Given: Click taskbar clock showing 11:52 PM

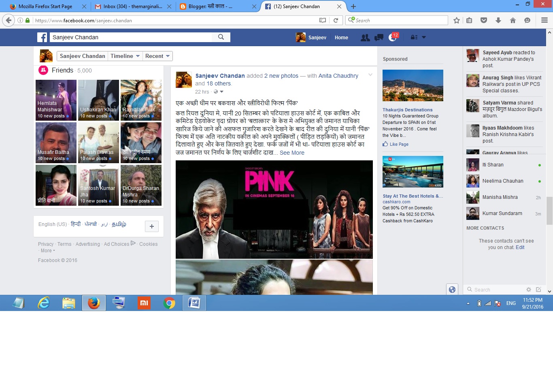Looking at the screenshot, I should point(533,303).
